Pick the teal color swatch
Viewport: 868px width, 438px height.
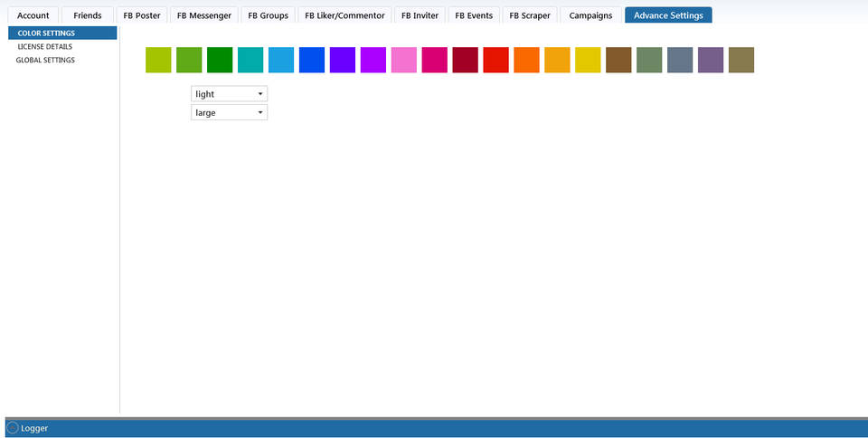click(x=250, y=61)
